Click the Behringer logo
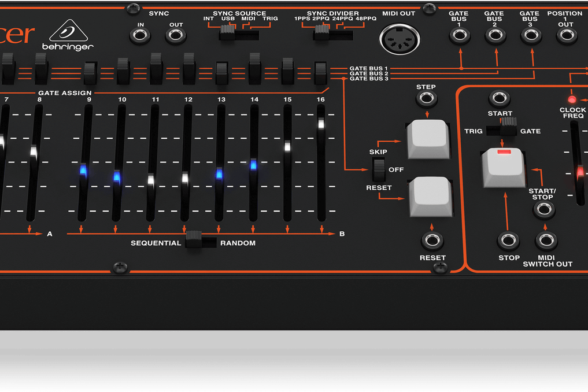Viewport: 588px width, 392px height. pyautogui.click(x=68, y=35)
